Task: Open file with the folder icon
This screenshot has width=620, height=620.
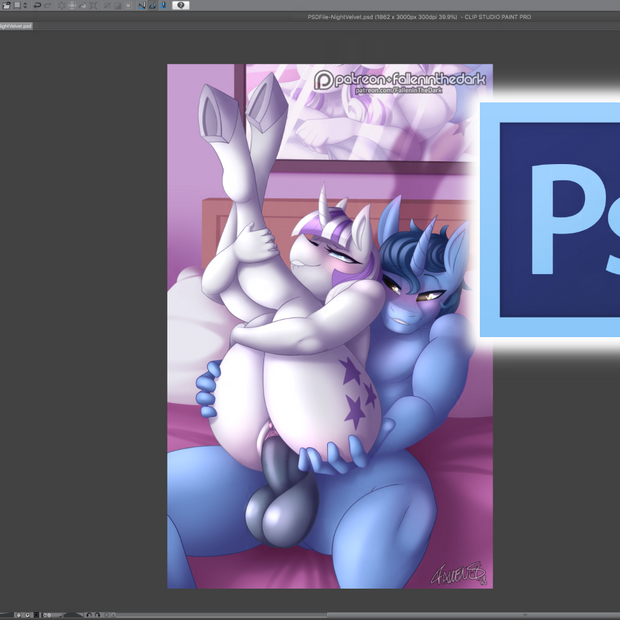Action: tap(6, 5)
